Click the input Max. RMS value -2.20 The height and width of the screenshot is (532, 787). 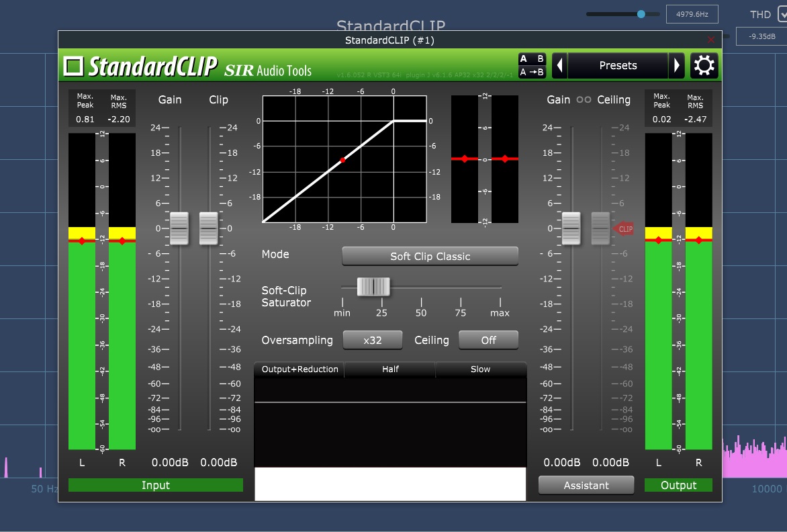coord(118,119)
